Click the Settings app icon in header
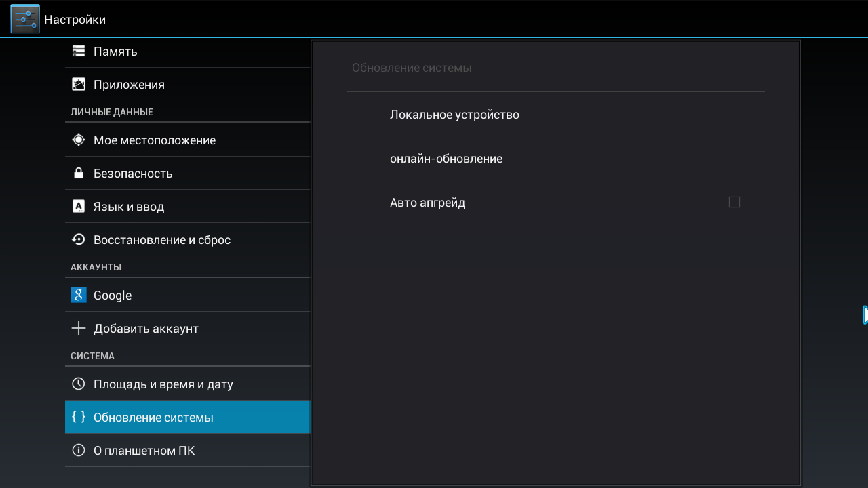This screenshot has width=868, height=488. [25, 19]
